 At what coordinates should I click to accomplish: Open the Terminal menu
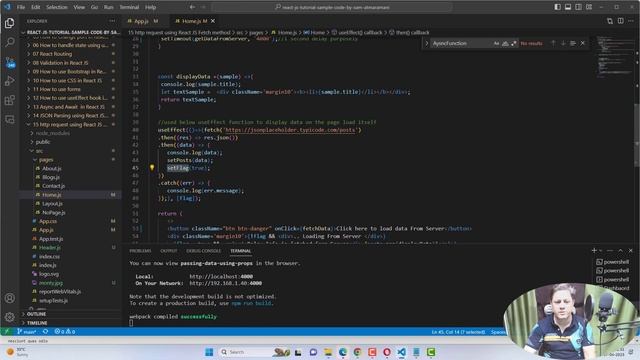click(129, 7)
